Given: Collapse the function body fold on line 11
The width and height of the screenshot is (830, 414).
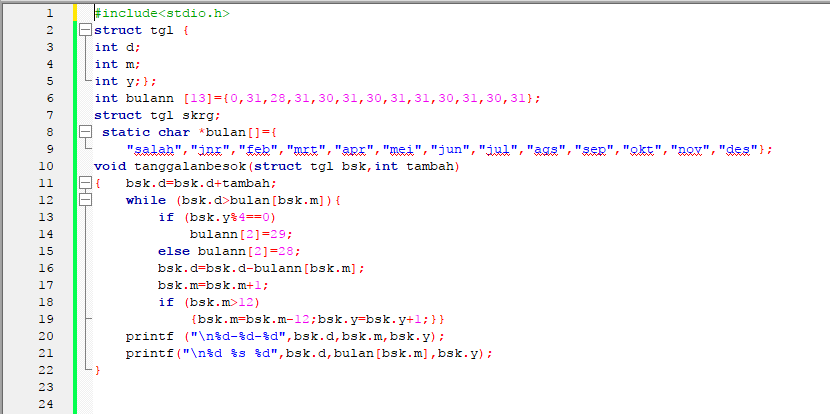Looking at the screenshot, I should click(x=85, y=183).
